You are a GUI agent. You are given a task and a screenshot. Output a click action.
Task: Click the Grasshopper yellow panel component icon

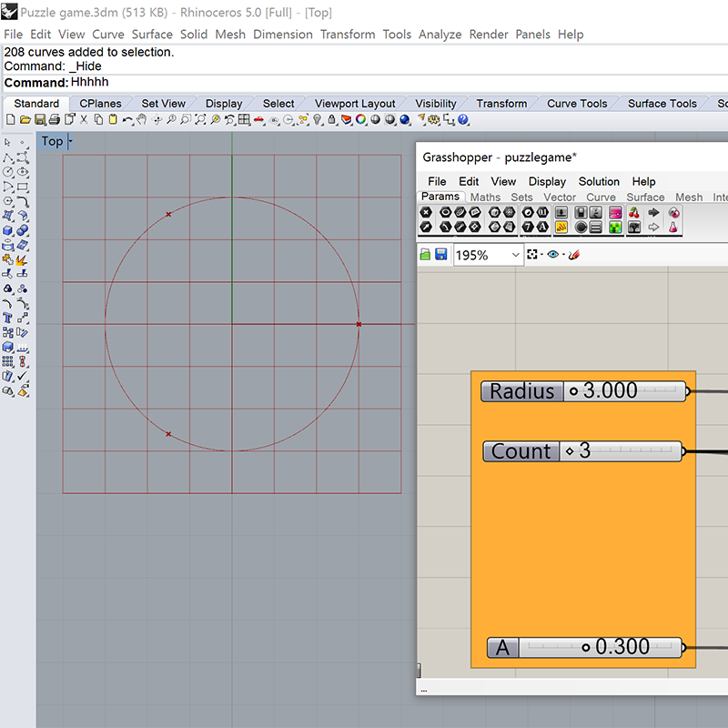click(561, 227)
